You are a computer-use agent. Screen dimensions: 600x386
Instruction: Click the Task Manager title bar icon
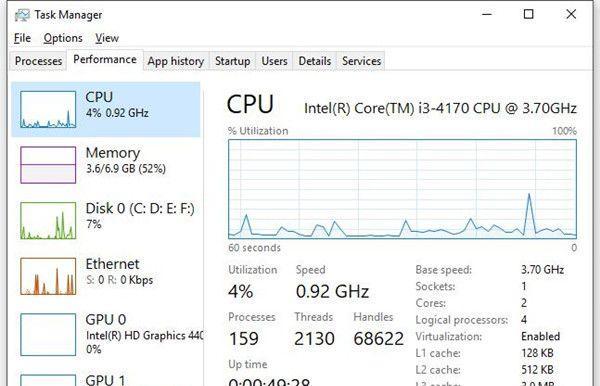click(22, 15)
